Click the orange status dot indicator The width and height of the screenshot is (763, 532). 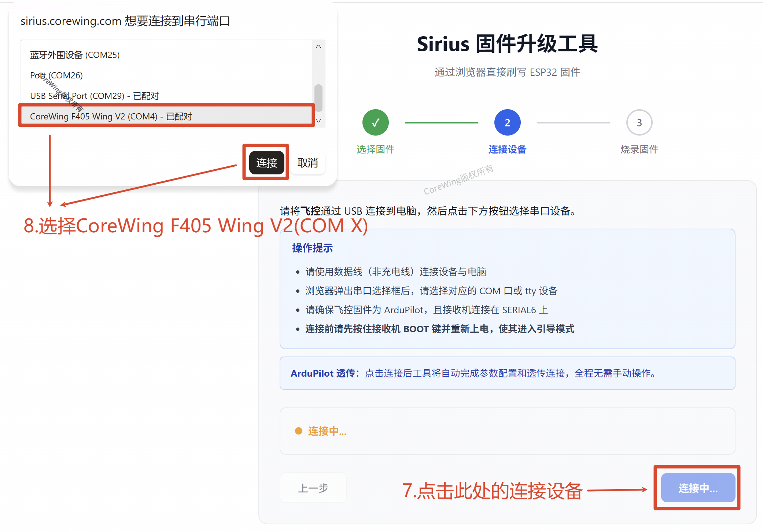tap(299, 431)
